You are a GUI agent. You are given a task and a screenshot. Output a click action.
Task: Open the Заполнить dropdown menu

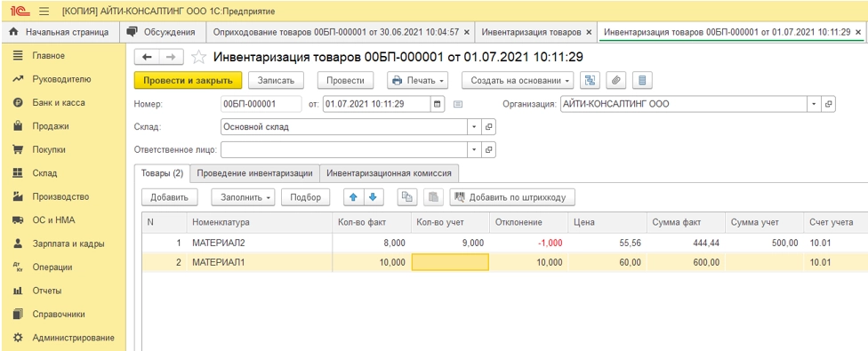pyautogui.click(x=244, y=196)
